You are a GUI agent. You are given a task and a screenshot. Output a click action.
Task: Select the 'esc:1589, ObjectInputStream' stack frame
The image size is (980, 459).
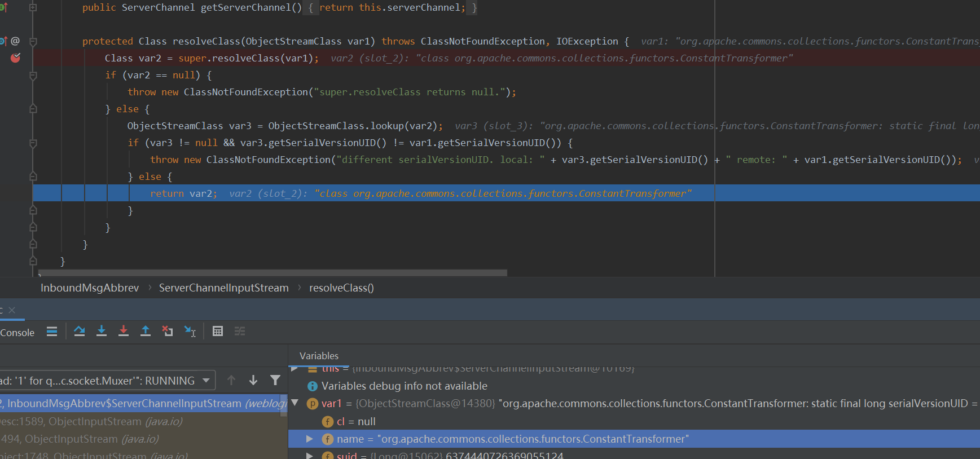pos(143,421)
